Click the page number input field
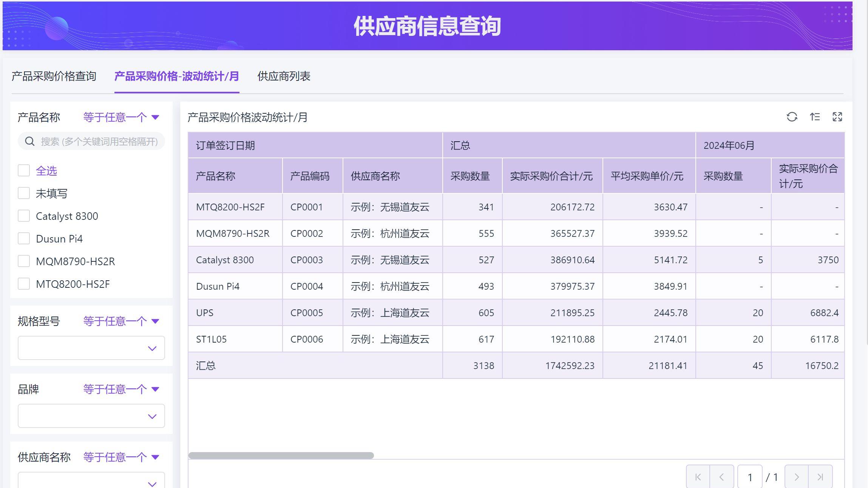Viewport: 868px width, 488px height. [x=750, y=477]
